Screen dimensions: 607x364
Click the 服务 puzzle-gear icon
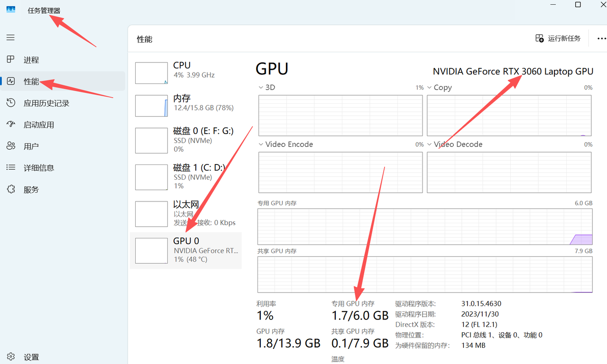(x=10, y=189)
